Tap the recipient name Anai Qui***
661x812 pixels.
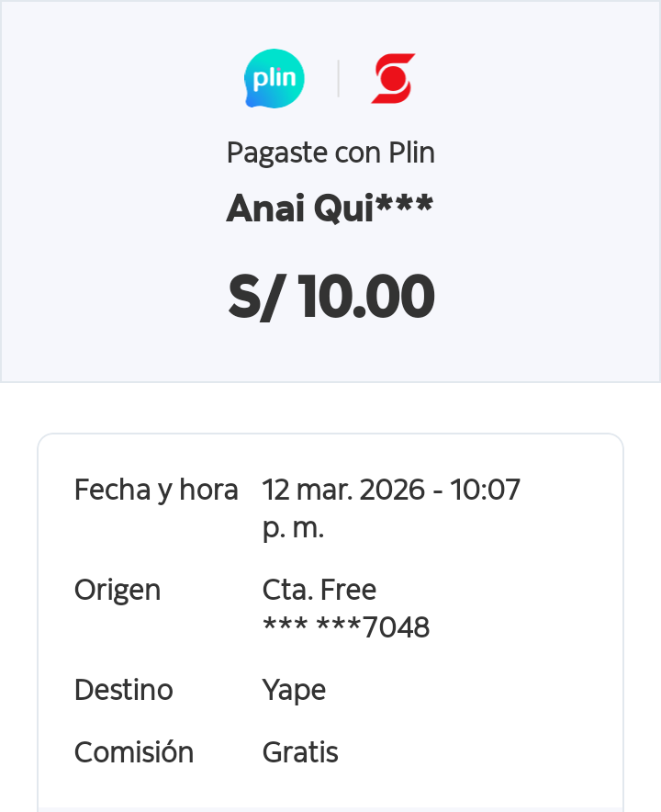pos(330,209)
